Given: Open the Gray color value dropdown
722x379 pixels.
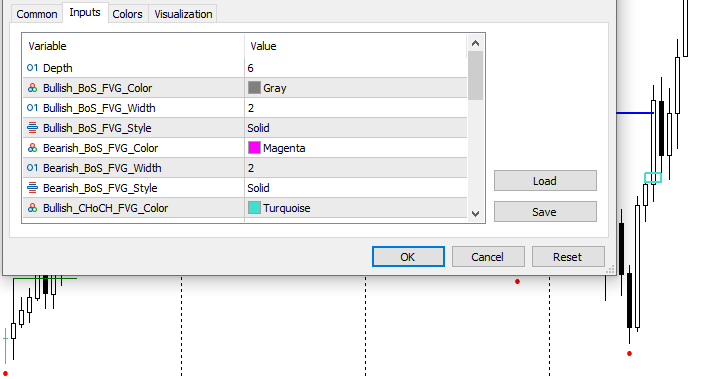Looking at the screenshot, I should (275, 88).
